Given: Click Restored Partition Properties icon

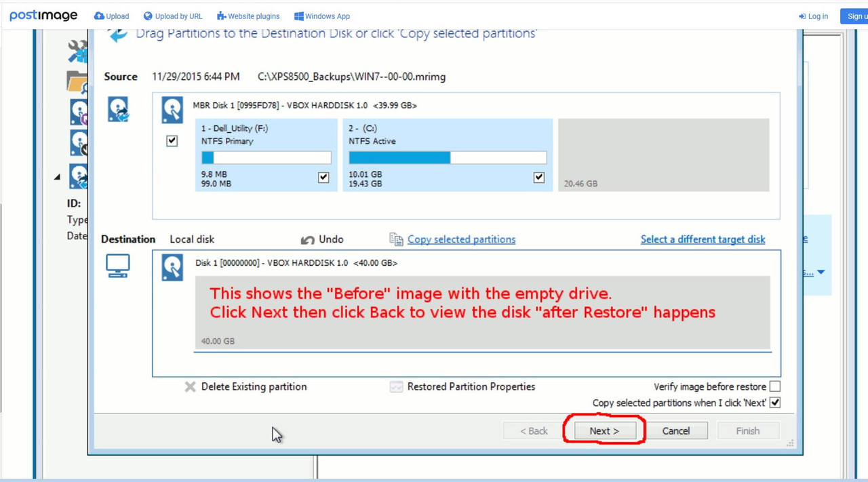Looking at the screenshot, I should [397, 386].
